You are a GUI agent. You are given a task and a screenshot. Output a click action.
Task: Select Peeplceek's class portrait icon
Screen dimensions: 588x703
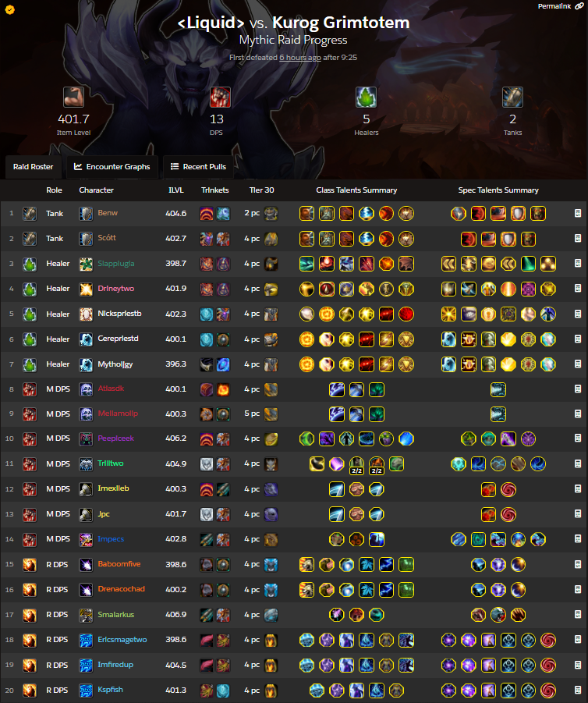coord(86,438)
